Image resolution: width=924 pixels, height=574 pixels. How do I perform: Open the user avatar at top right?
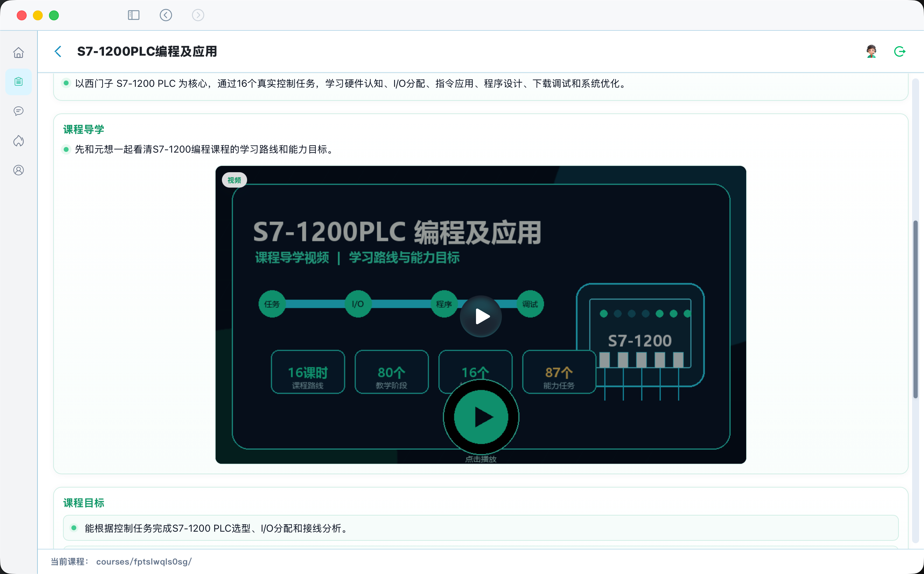pos(871,51)
